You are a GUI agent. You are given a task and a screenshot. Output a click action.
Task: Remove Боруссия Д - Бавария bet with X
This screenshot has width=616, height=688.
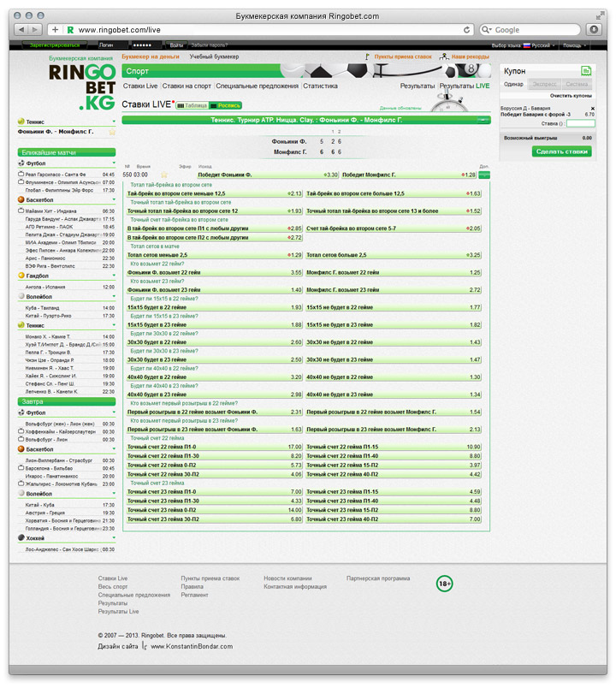click(592, 108)
